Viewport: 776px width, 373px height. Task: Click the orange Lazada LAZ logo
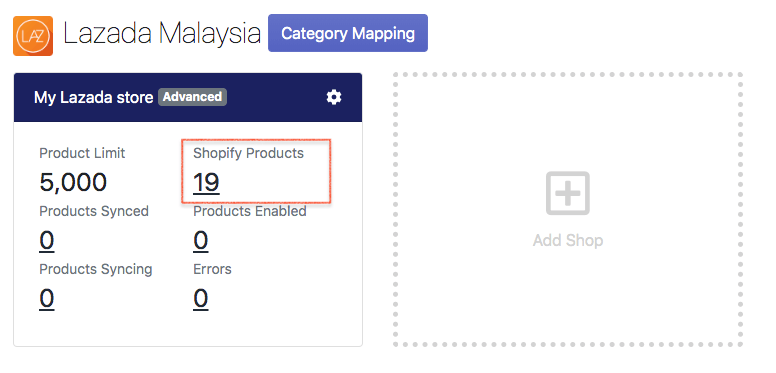(33, 36)
